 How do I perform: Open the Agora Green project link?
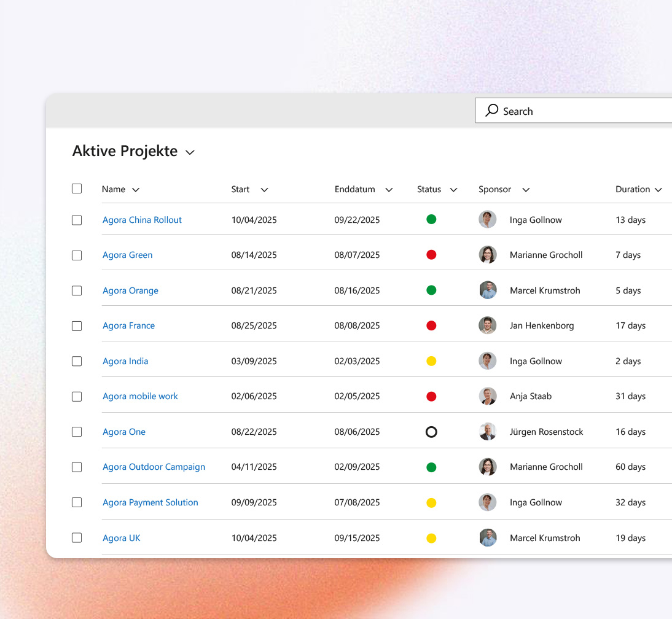pyautogui.click(x=127, y=255)
